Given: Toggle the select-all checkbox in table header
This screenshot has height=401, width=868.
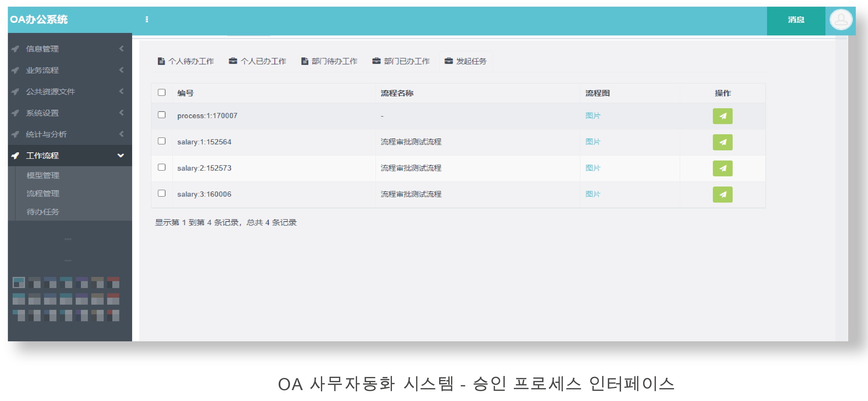Looking at the screenshot, I should click(162, 92).
